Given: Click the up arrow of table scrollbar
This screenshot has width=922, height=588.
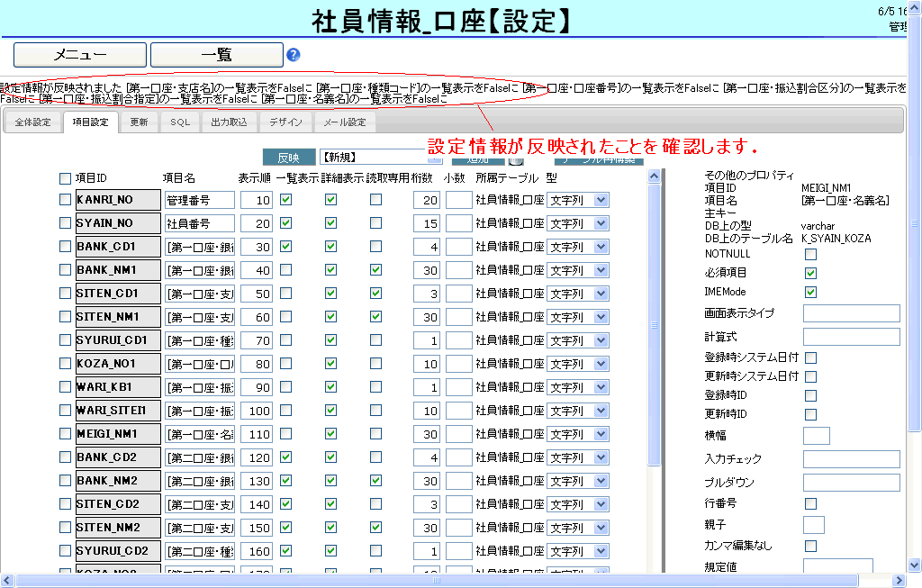Looking at the screenshot, I should (x=654, y=176).
